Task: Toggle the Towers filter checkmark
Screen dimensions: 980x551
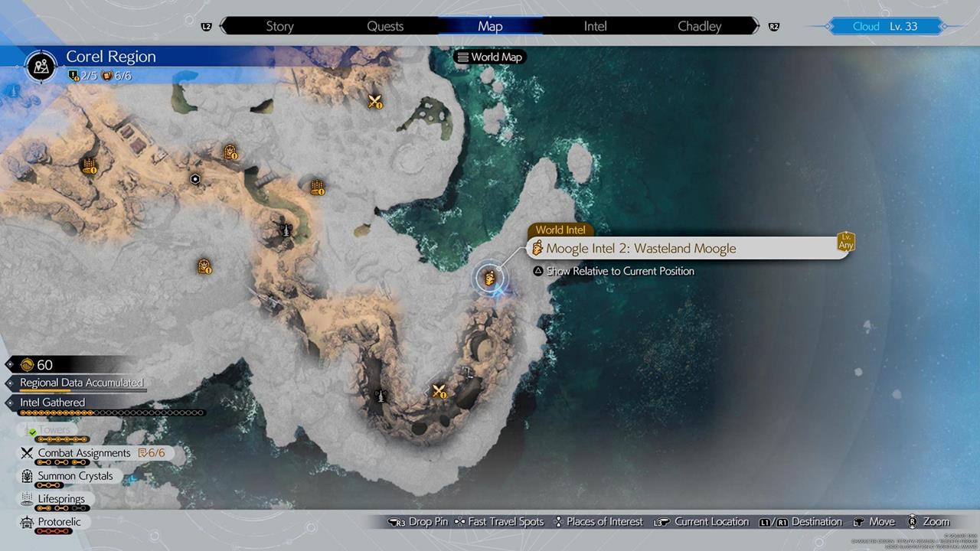Action: tap(32, 432)
